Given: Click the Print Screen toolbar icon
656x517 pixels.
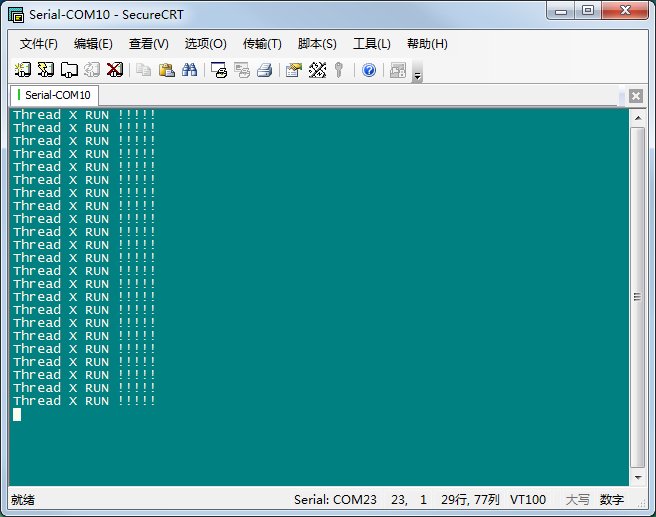Looking at the screenshot, I should pyautogui.click(x=219, y=70).
